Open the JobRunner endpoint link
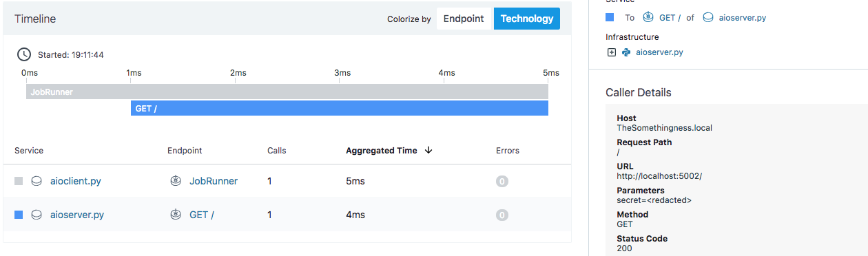 tap(214, 181)
